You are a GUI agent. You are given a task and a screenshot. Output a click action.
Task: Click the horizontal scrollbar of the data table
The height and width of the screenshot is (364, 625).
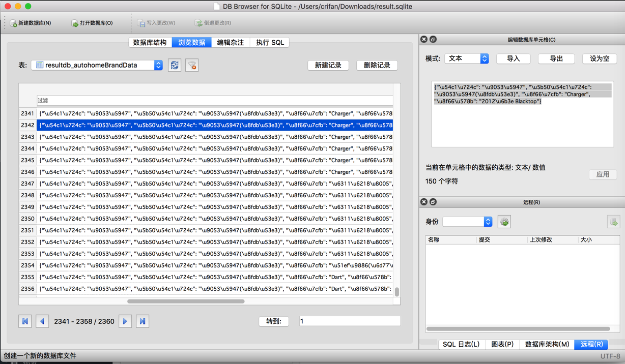pos(186,301)
